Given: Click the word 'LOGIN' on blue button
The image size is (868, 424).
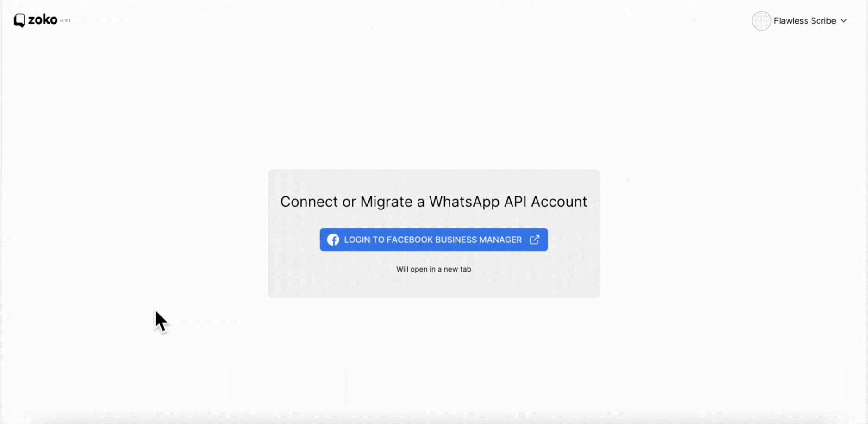Looking at the screenshot, I should (x=357, y=240).
